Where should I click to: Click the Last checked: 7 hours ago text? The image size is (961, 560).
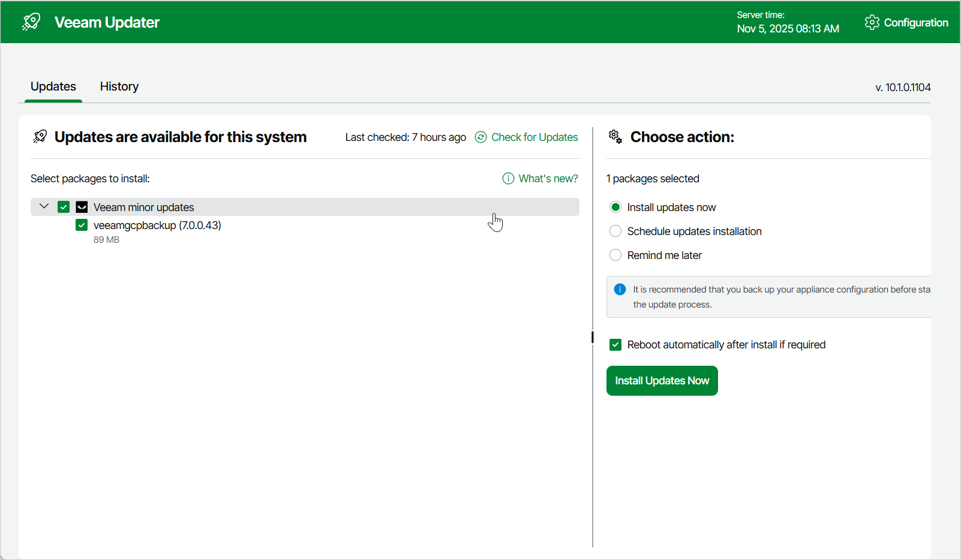(x=406, y=137)
